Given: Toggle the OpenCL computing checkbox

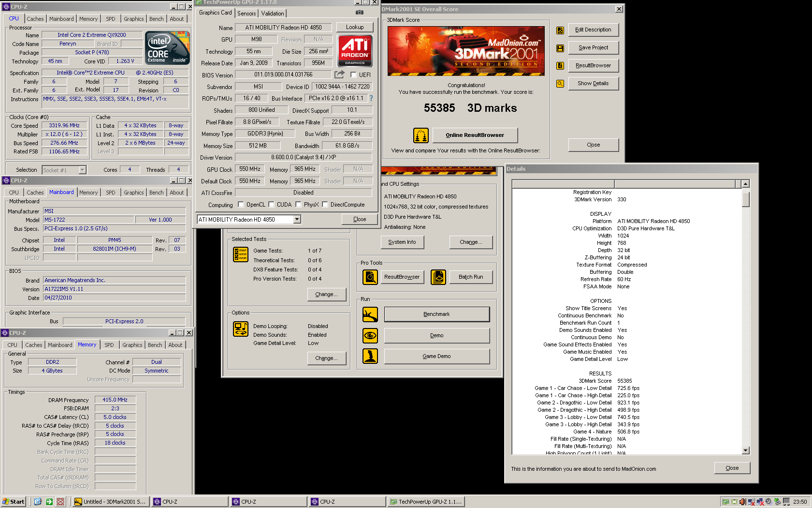Looking at the screenshot, I should coord(241,205).
